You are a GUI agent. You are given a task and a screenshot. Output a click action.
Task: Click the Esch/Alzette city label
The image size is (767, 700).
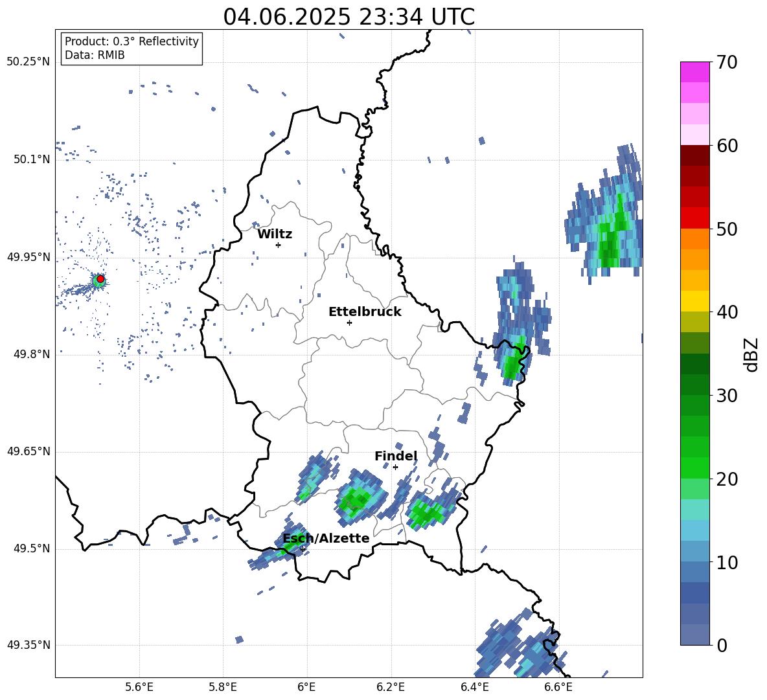(326, 538)
